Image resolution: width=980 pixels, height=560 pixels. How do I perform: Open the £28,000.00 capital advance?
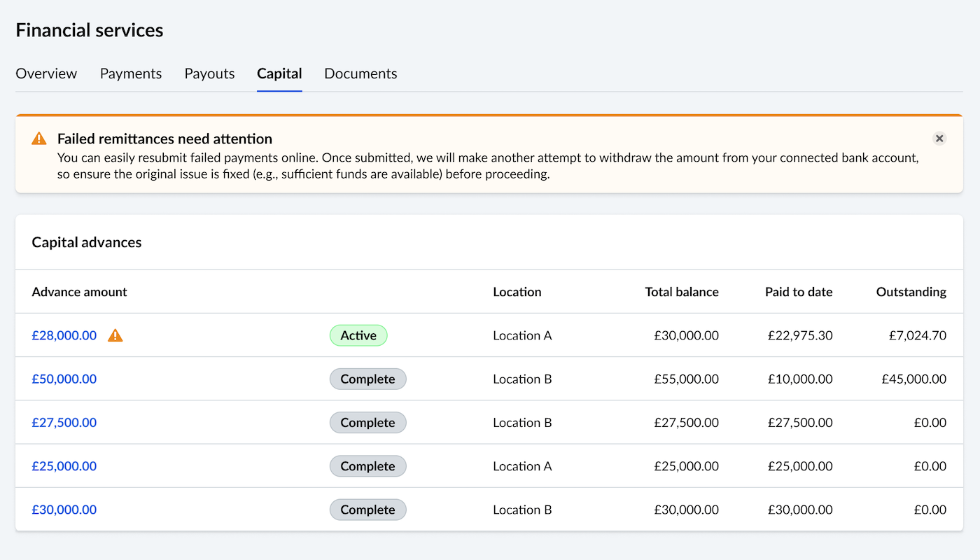pyautogui.click(x=64, y=335)
